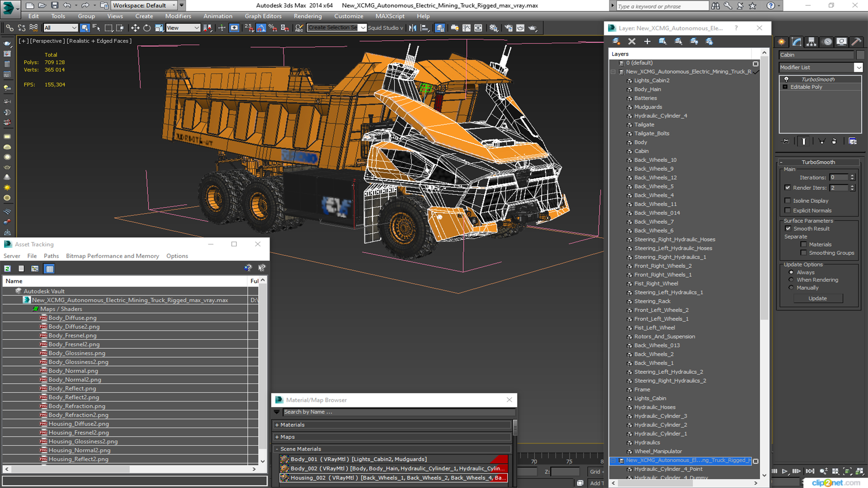This screenshot has width=868, height=488.
Task: Click the Mirror tool icon
Action: pos(412,28)
